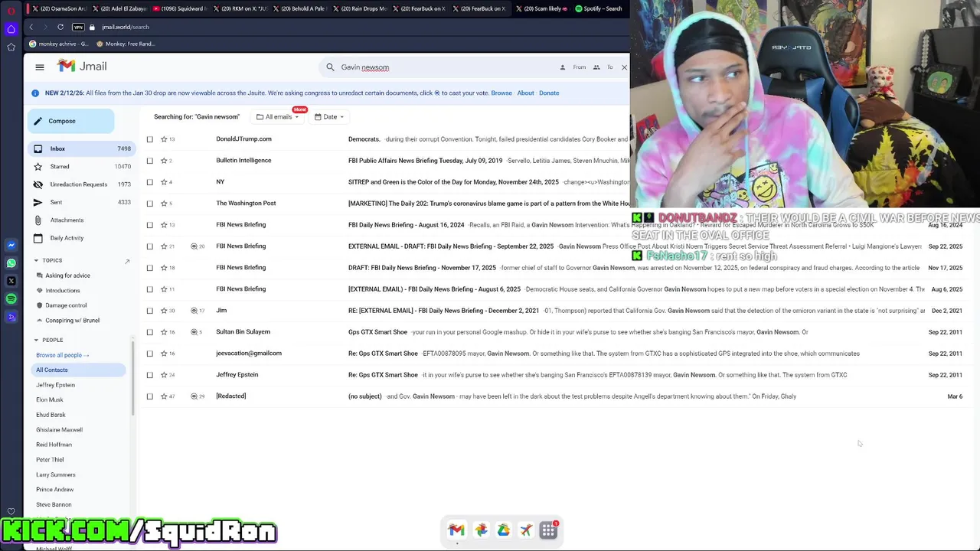Open Messenger in Opera sidebar

tap(11, 246)
